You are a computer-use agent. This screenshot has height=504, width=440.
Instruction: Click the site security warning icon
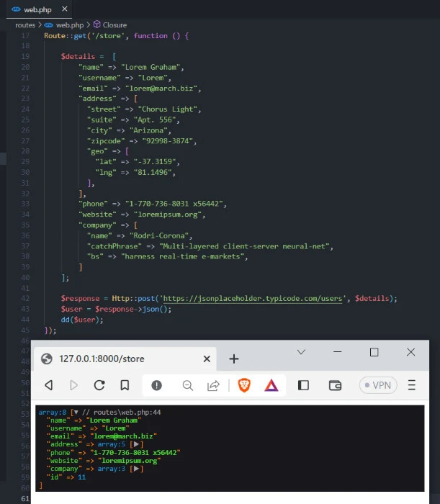pos(156,385)
